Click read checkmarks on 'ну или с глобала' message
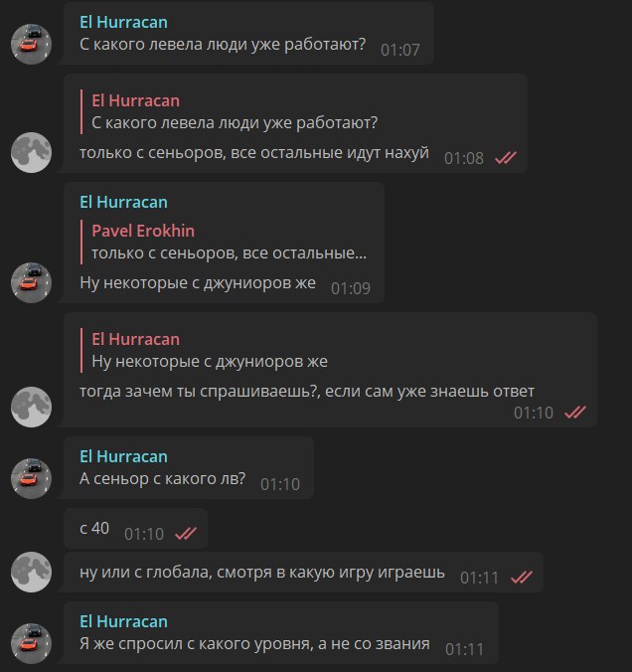632x672 pixels. pos(522,578)
